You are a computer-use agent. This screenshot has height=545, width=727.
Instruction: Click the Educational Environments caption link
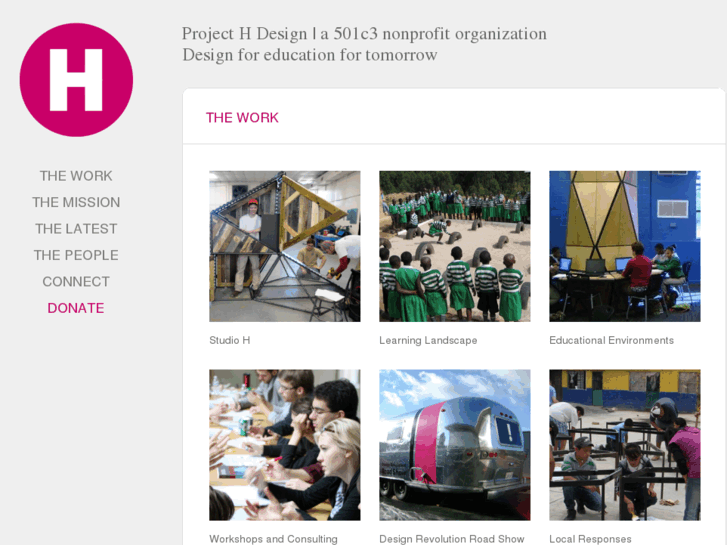click(x=611, y=340)
